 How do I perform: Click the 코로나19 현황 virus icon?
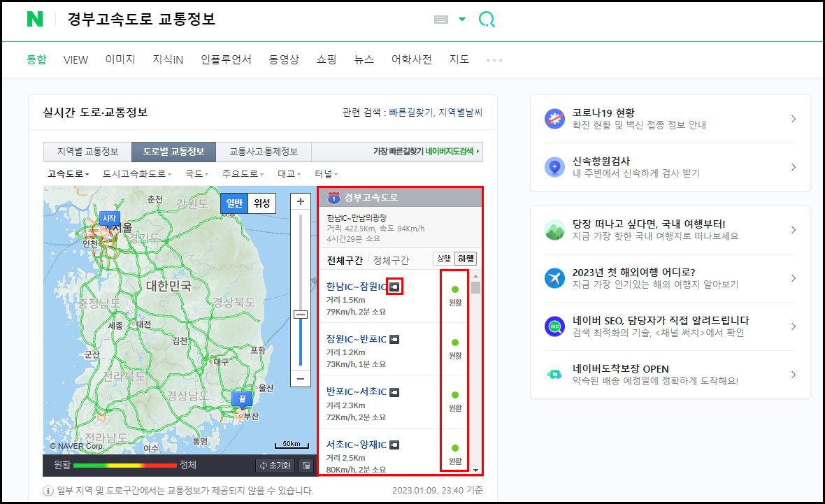[554, 119]
